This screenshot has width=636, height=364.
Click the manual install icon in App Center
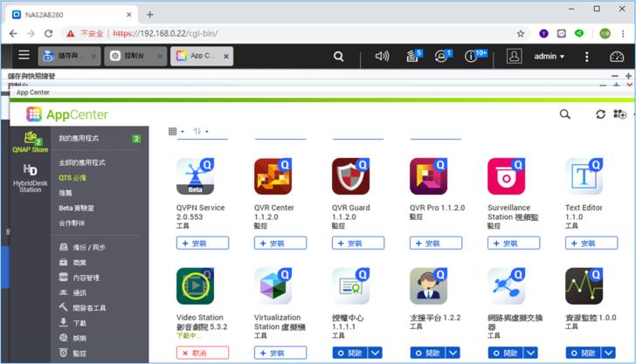[619, 114]
